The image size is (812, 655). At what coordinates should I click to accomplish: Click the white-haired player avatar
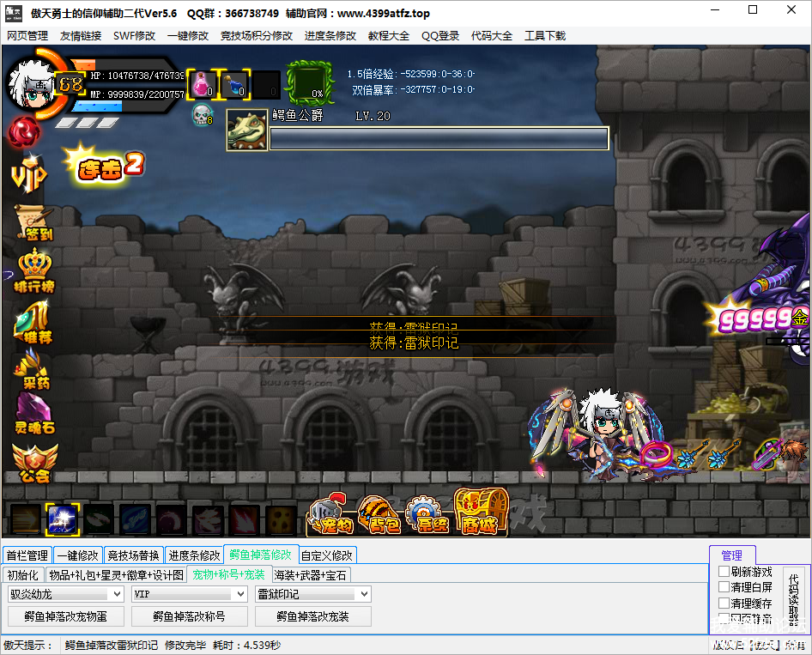[31, 85]
